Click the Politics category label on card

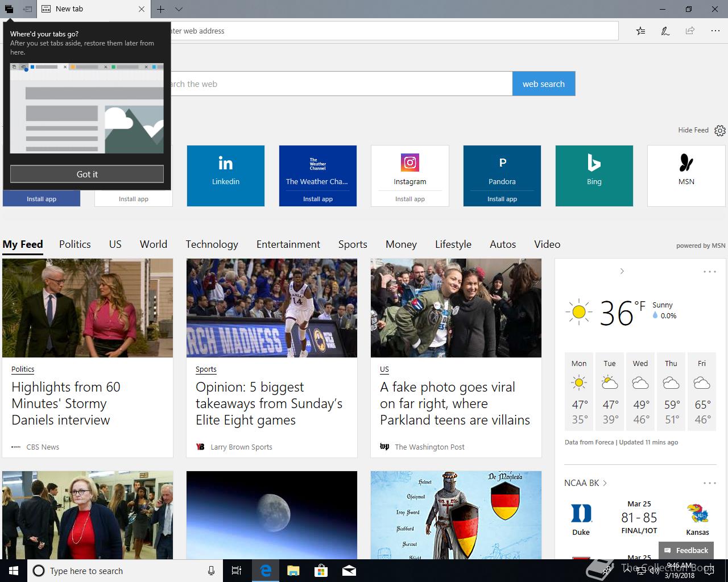23,369
